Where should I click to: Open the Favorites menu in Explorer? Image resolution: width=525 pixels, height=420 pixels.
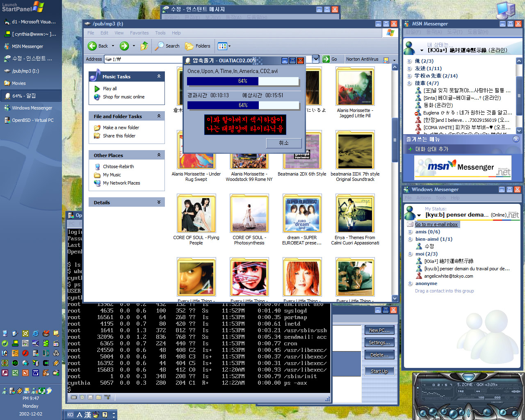tap(139, 33)
